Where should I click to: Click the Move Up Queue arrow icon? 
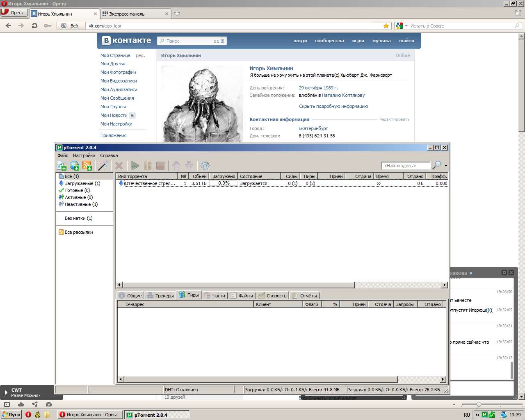pos(176,165)
